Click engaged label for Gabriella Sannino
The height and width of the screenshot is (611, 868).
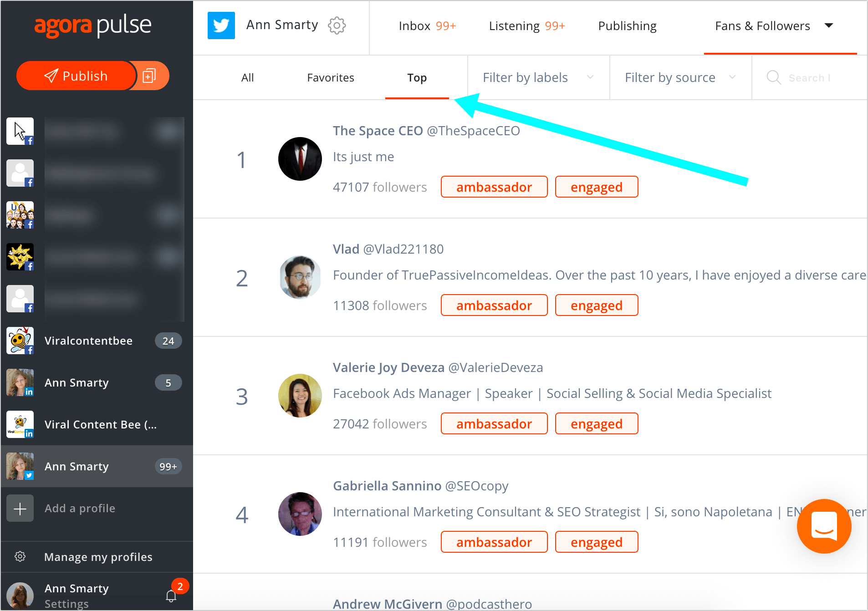[597, 542]
